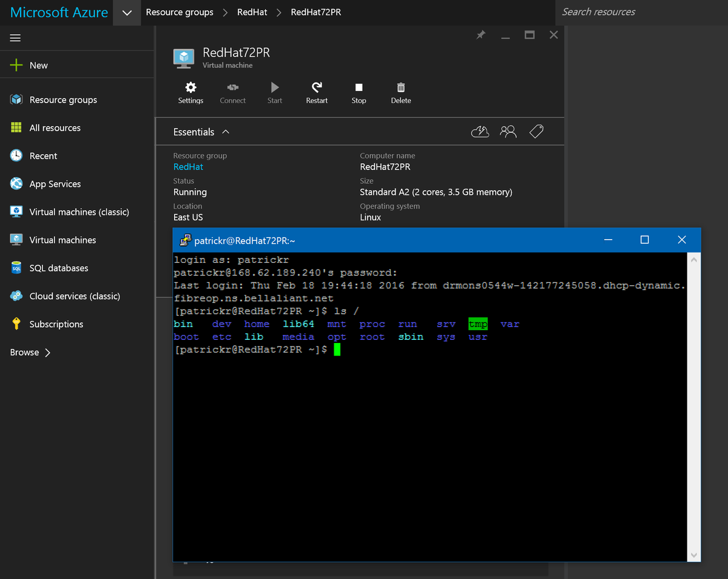Click the RedHat72PR virtual machine blade icon

(x=184, y=58)
